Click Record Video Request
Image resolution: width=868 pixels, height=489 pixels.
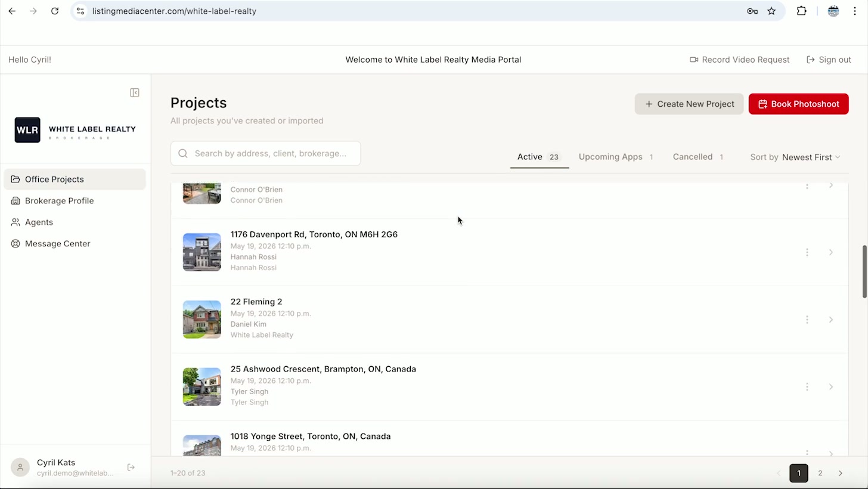point(739,60)
